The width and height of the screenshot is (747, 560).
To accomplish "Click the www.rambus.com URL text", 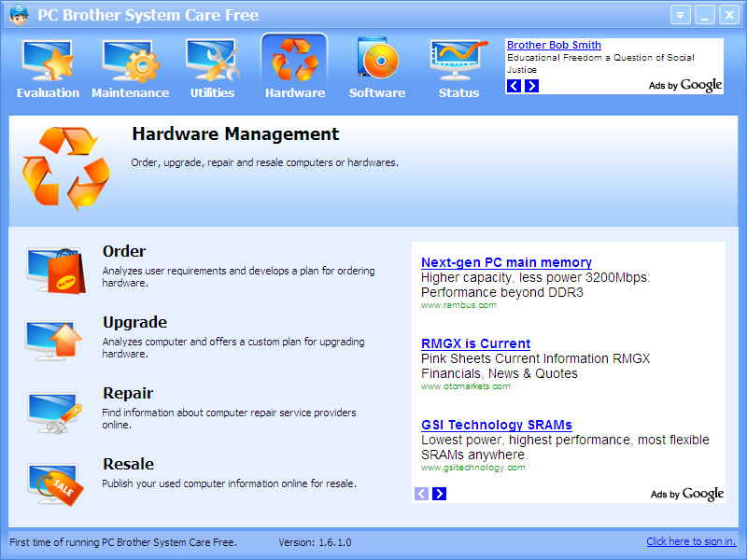I will [458, 305].
